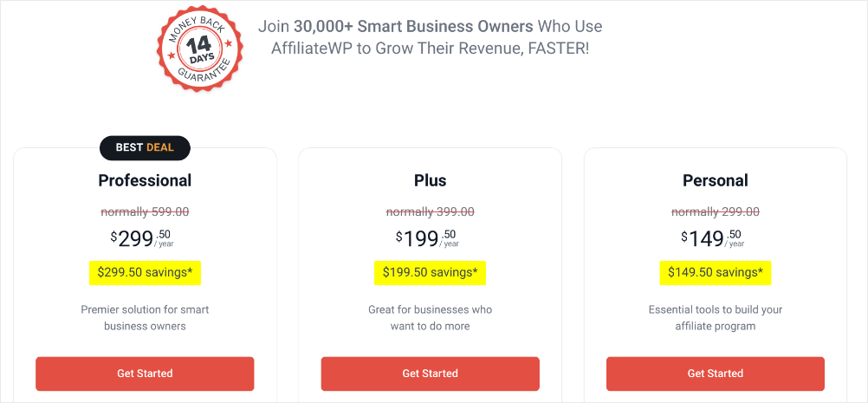Click the $299.50 savings highlight
868x403 pixels.
(x=145, y=273)
